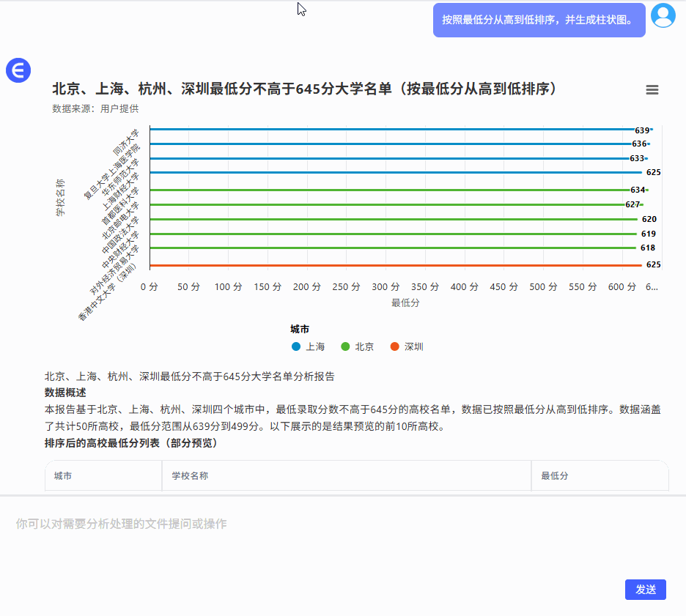Click the blue assistant logo icon
Viewport: 686px width, 616px height.
coord(18,70)
